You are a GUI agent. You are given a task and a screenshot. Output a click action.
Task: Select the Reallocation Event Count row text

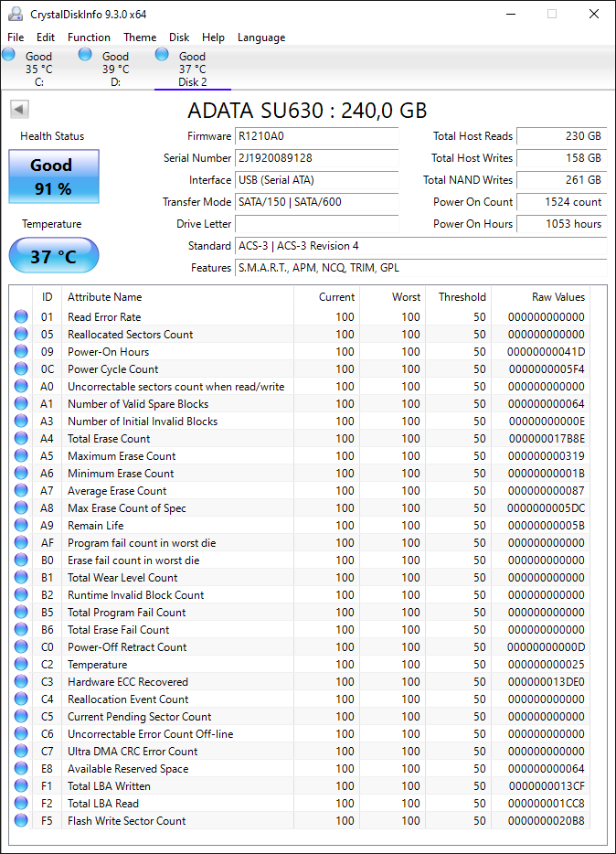128,699
